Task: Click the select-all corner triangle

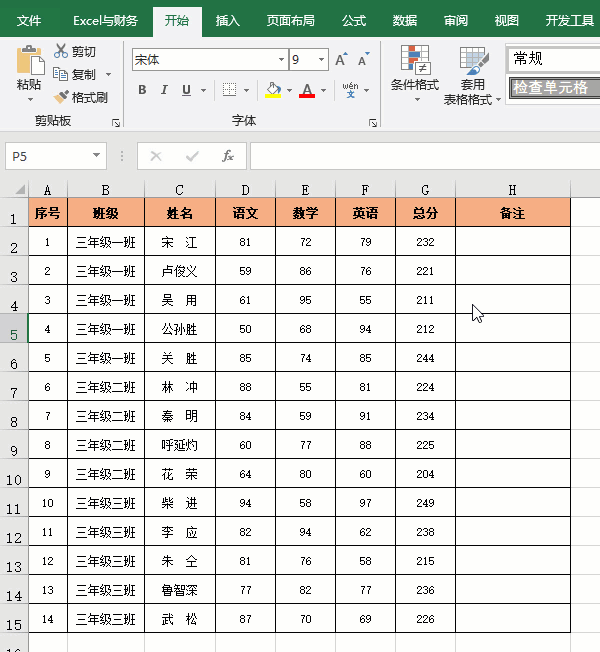Action: (x=20, y=190)
